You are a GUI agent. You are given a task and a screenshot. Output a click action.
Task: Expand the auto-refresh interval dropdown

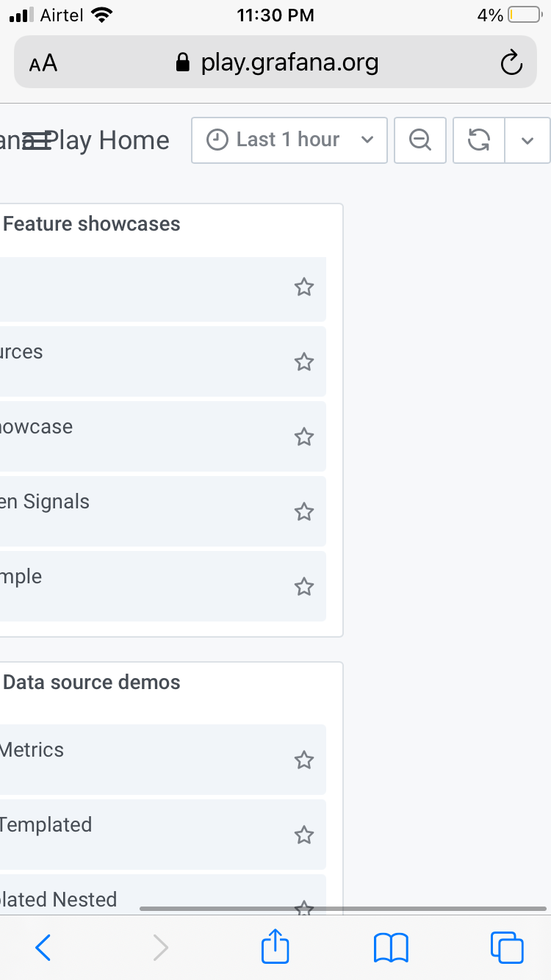click(x=527, y=140)
